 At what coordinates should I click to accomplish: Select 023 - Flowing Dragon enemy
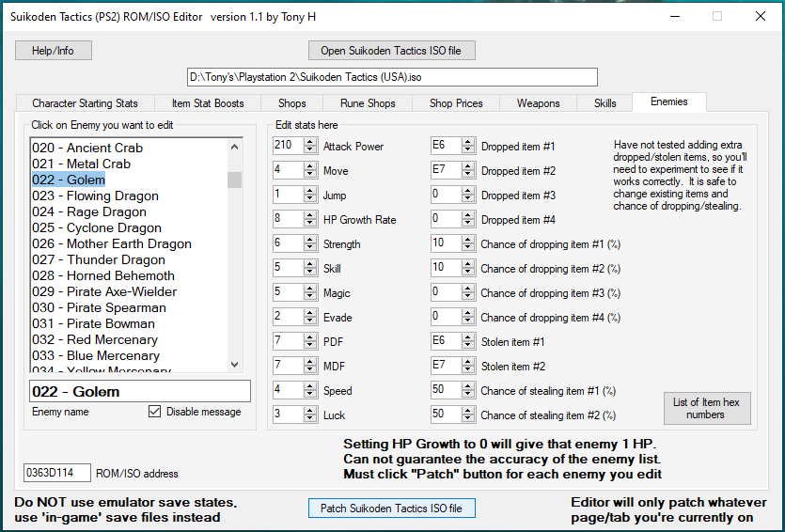128,196
